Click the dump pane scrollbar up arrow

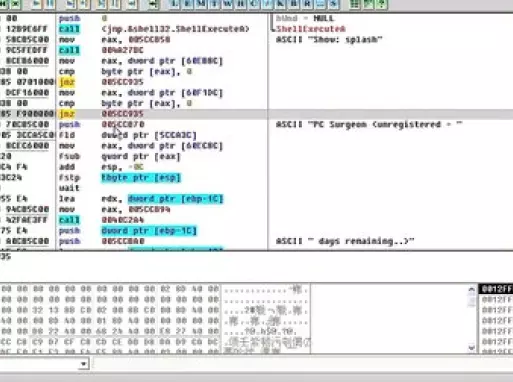(x=471, y=290)
